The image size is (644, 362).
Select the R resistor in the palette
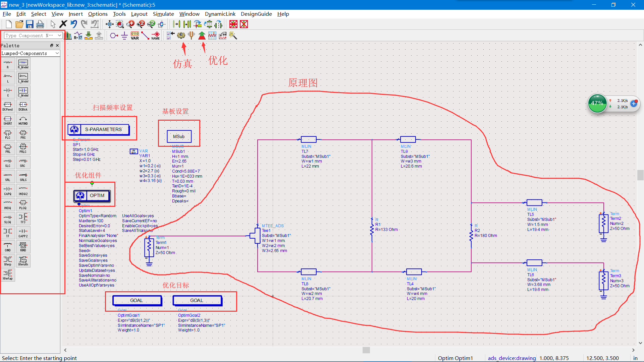8,64
